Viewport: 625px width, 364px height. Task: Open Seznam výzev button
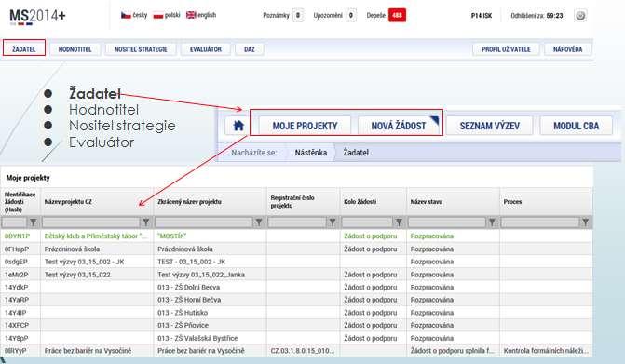[490, 126]
